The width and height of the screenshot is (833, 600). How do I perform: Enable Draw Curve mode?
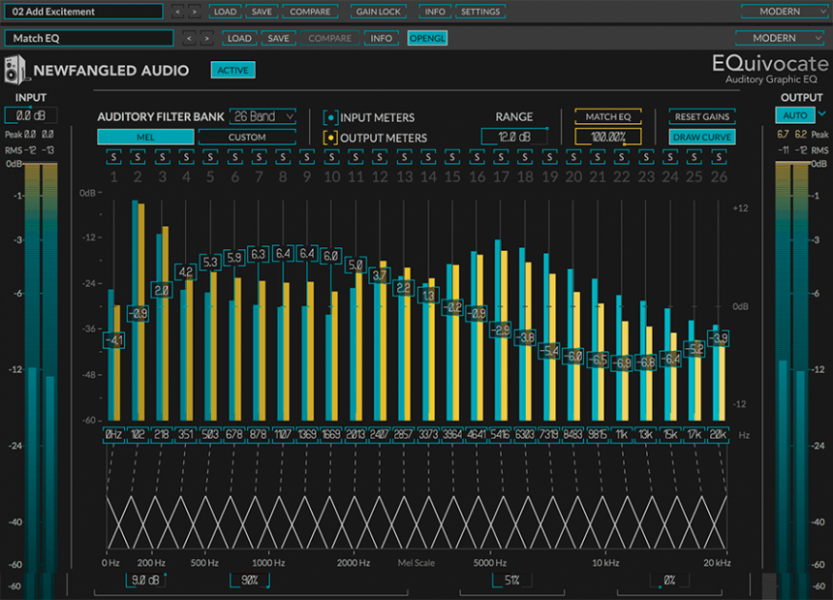point(702,136)
